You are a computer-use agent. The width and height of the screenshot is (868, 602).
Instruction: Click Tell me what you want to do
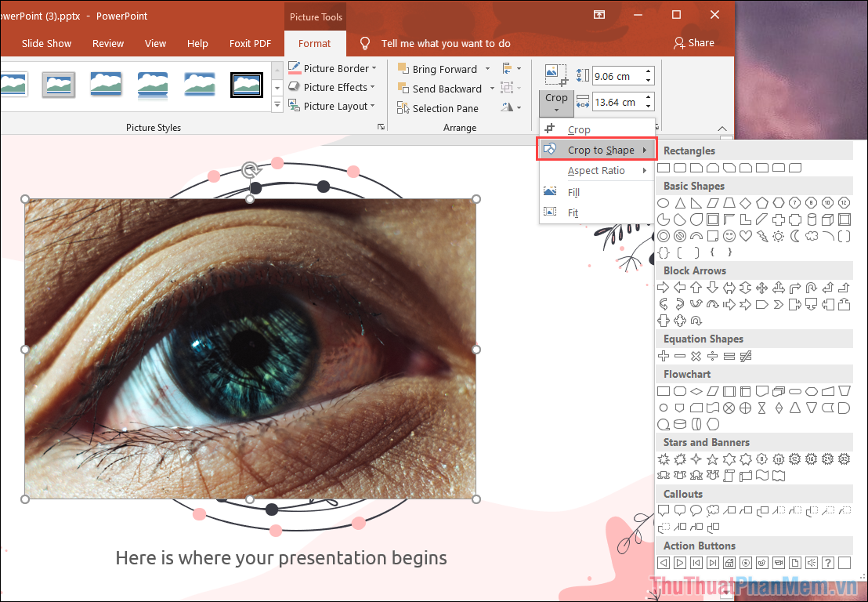pos(447,44)
